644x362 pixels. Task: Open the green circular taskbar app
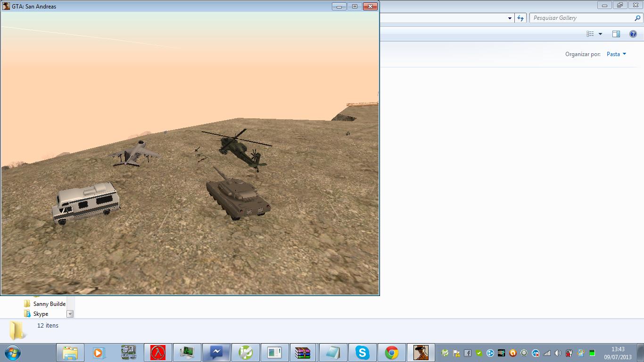pyautogui.click(x=246, y=353)
